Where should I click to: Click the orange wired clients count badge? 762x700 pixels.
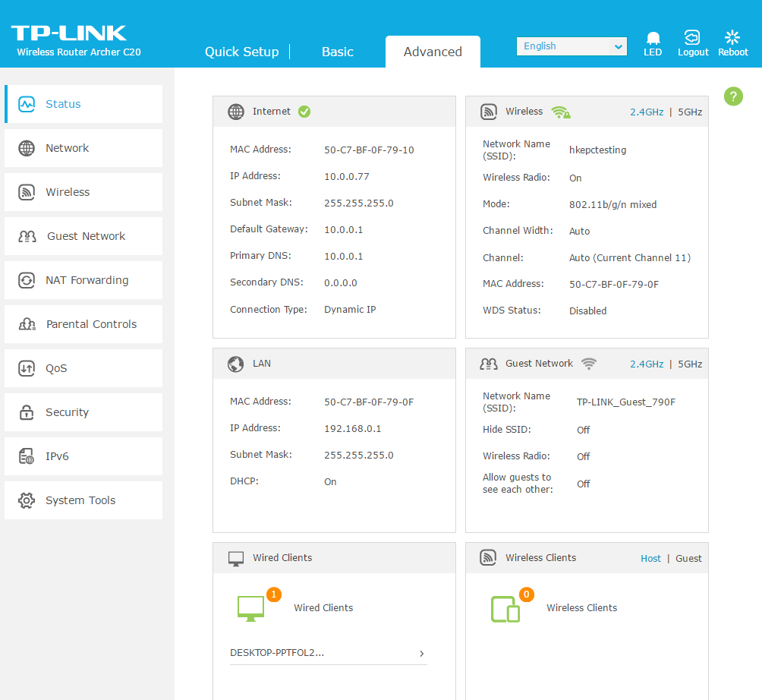274,594
